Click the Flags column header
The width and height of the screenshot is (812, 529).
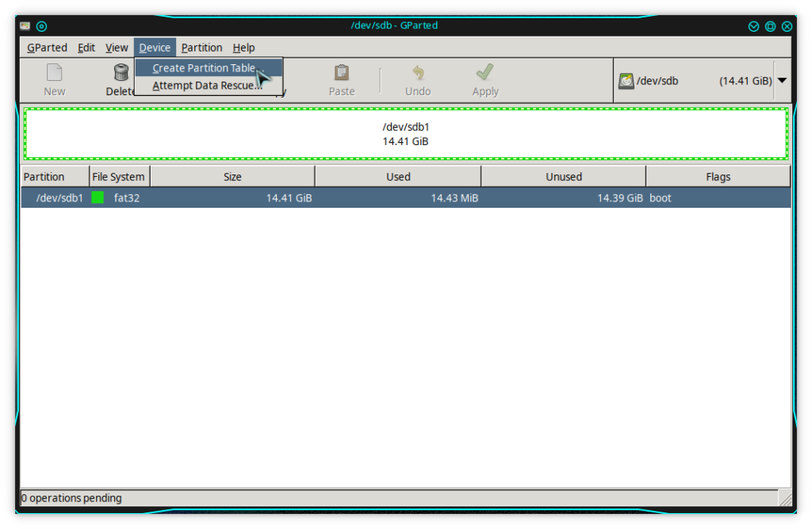tap(718, 177)
